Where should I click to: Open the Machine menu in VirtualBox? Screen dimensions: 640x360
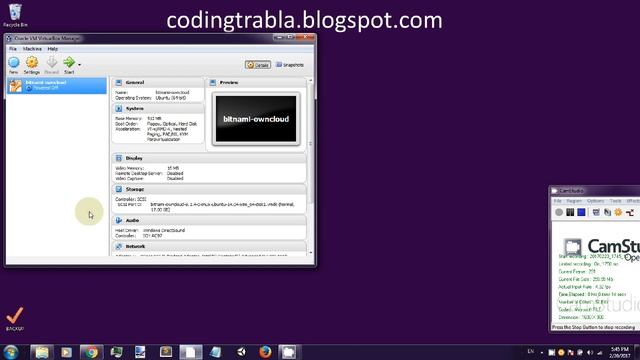(x=32, y=49)
